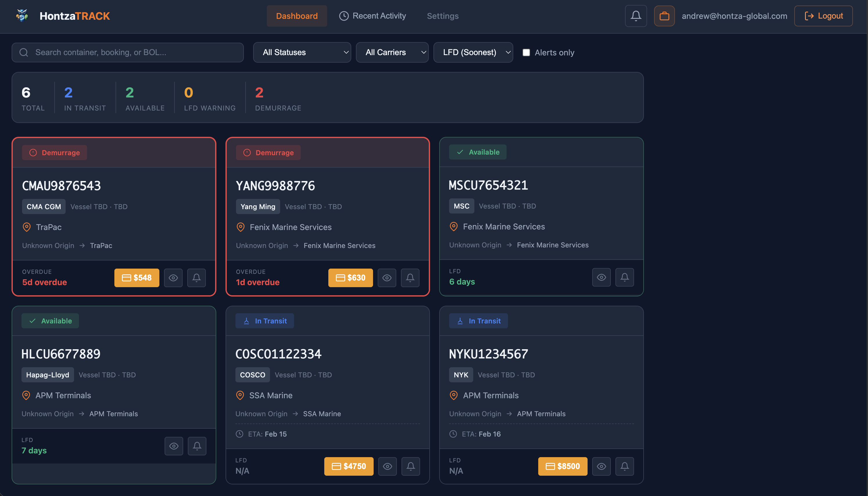Open the $4750 fee button on COSC01122334
This screenshot has width=868, height=496.
348,466
